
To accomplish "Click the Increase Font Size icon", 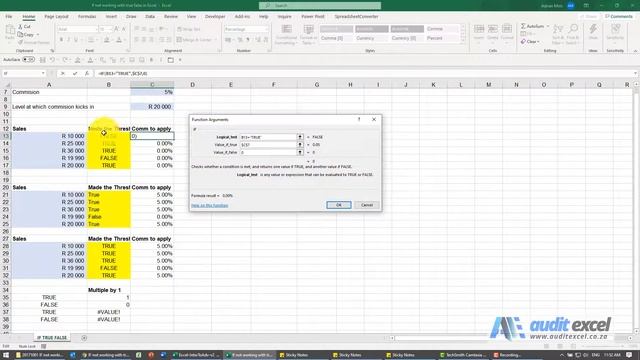I will pyautogui.click(x=117, y=29).
